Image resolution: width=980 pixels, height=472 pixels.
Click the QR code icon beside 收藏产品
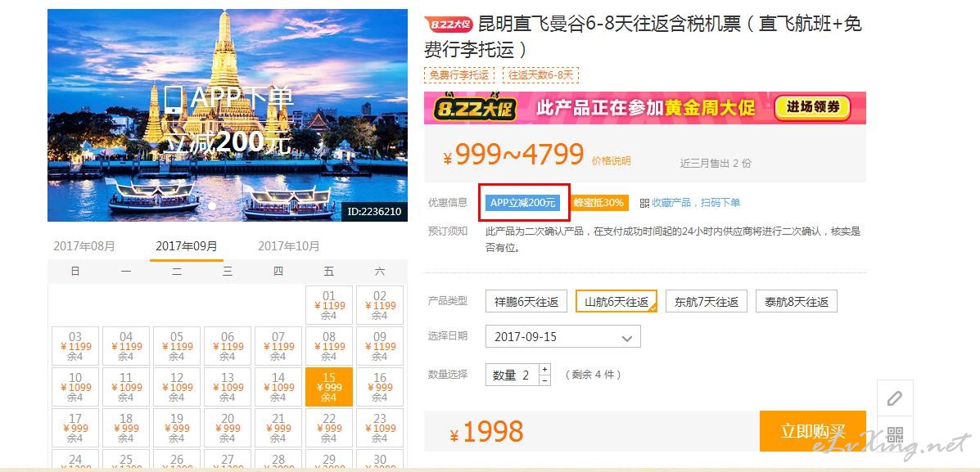[x=644, y=203]
